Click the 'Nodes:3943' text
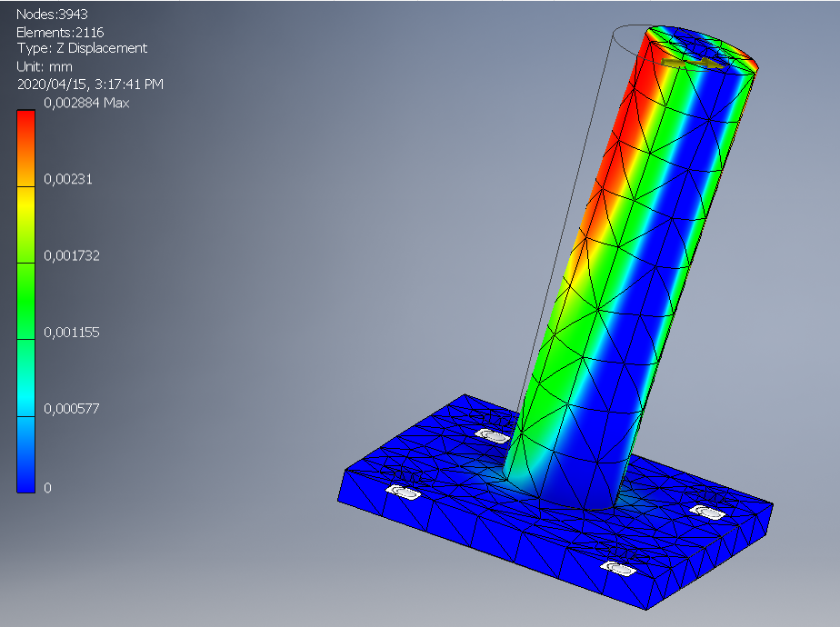This screenshot has height=627, width=840. (54, 15)
